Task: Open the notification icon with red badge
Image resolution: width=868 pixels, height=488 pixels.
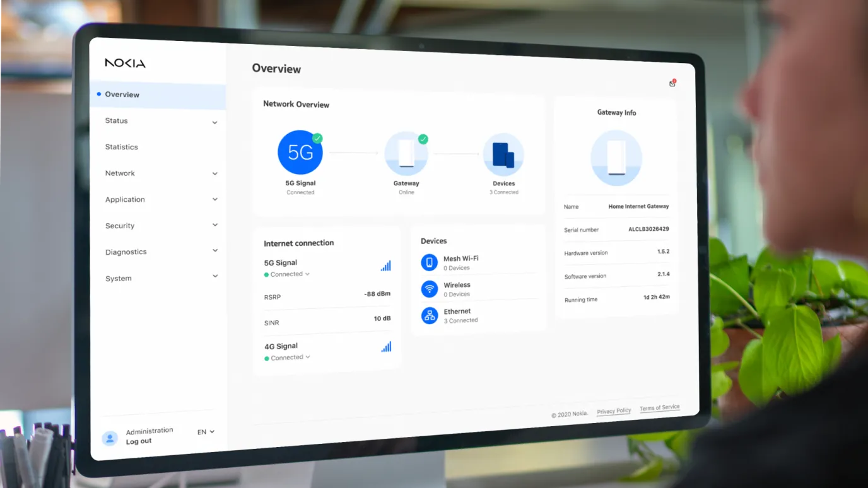Action: tap(672, 83)
